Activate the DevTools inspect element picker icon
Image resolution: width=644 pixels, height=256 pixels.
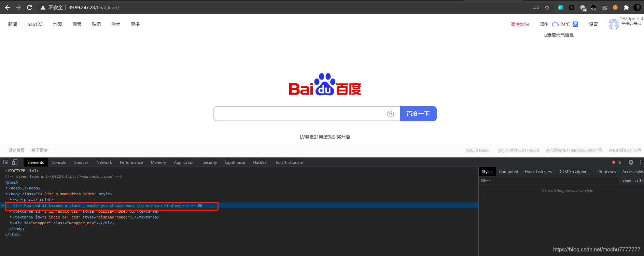(x=6, y=162)
